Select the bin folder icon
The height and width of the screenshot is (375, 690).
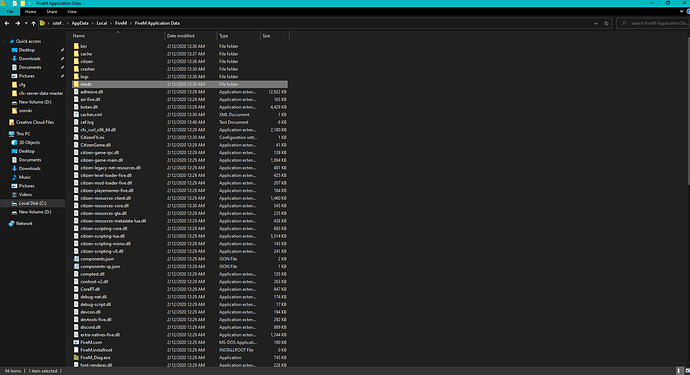coord(76,46)
